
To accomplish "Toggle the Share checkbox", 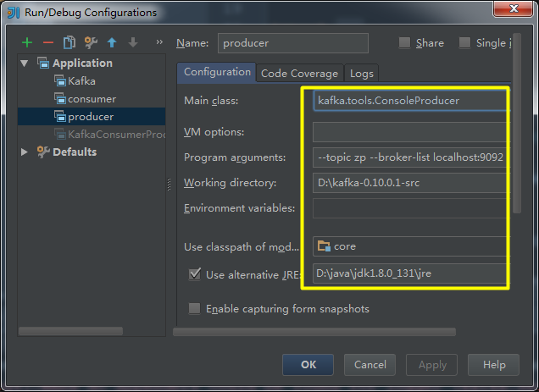I will [x=404, y=43].
